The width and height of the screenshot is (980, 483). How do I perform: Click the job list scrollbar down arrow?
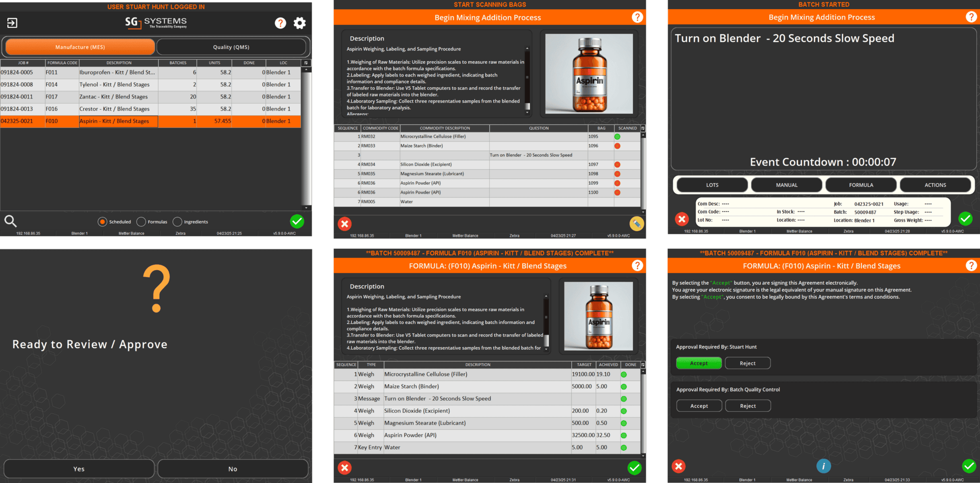tap(306, 208)
